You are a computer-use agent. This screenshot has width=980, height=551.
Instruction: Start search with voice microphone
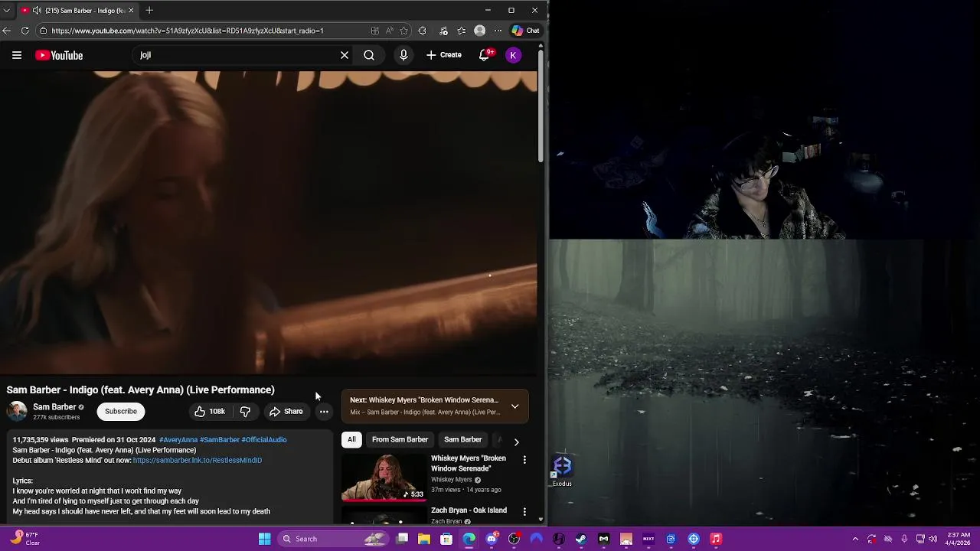tap(403, 55)
